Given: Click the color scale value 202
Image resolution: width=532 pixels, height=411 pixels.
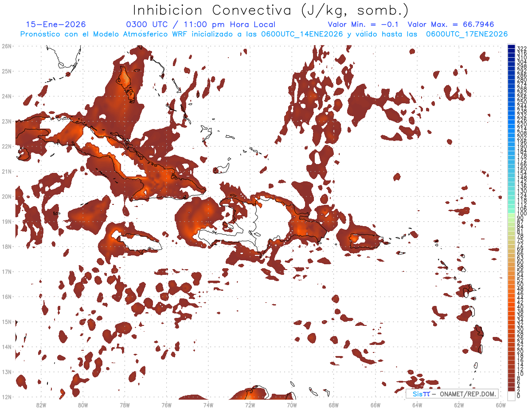Looking at the screenshot, I should point(521,137).
